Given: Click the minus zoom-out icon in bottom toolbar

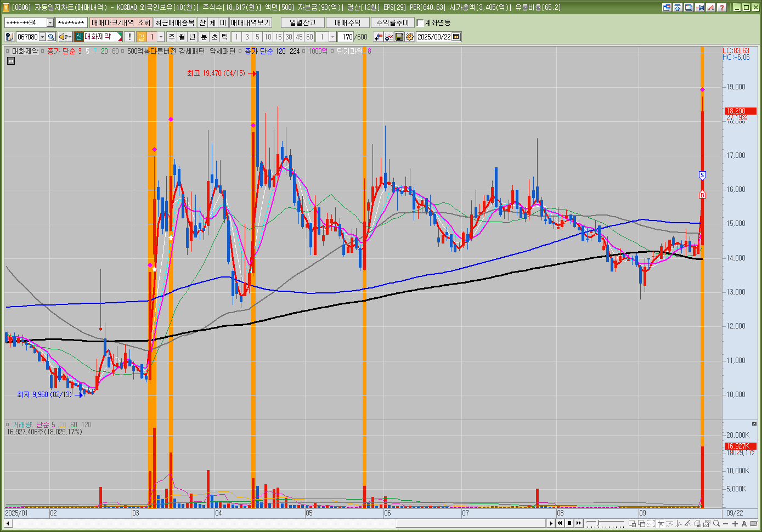Looking at the screenshot, I should 725,523.
